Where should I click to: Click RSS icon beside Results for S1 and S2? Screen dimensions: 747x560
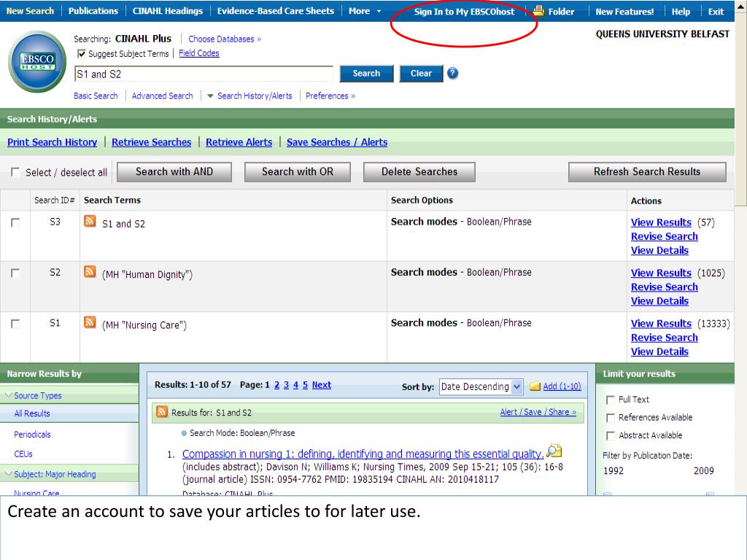tap(162, 411)
